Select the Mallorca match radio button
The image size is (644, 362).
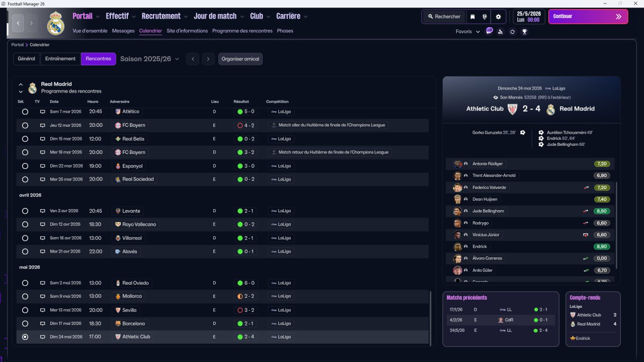[25, 297]
